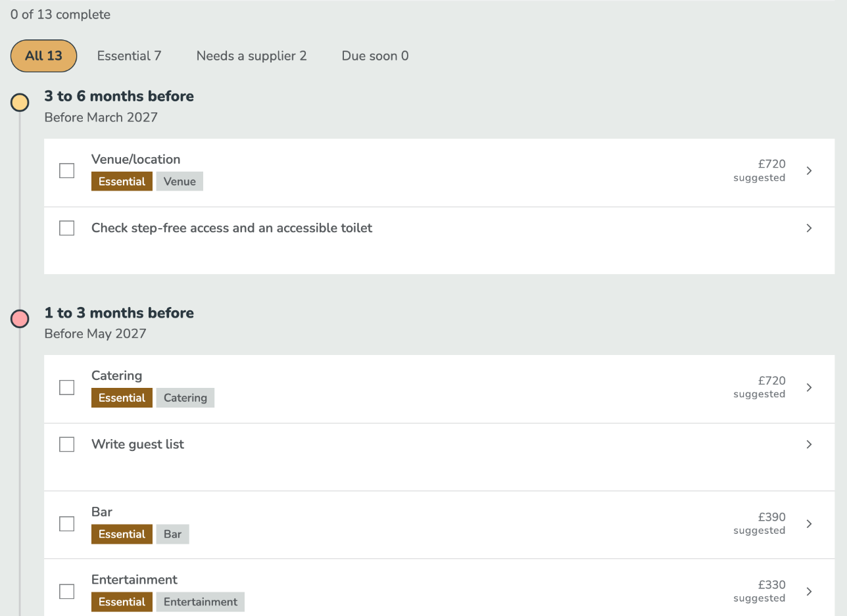Click the grey Venue tag
Image resolution: width=847 pixels, height=616 pixels.
point(180,181)
